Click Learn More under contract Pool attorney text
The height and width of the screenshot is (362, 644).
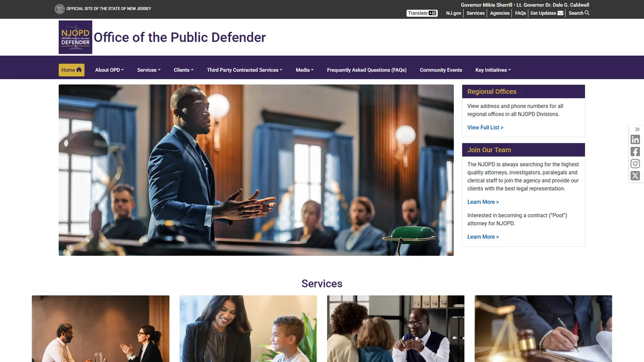click(483, 237)
